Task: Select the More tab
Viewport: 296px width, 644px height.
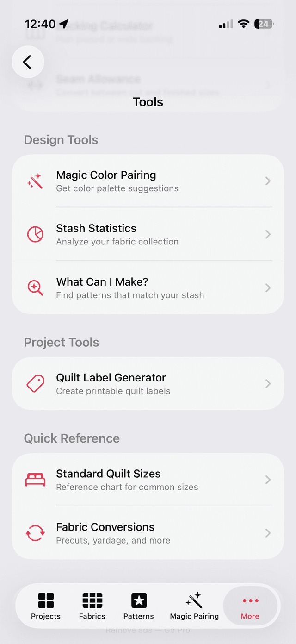Action: 250,606
